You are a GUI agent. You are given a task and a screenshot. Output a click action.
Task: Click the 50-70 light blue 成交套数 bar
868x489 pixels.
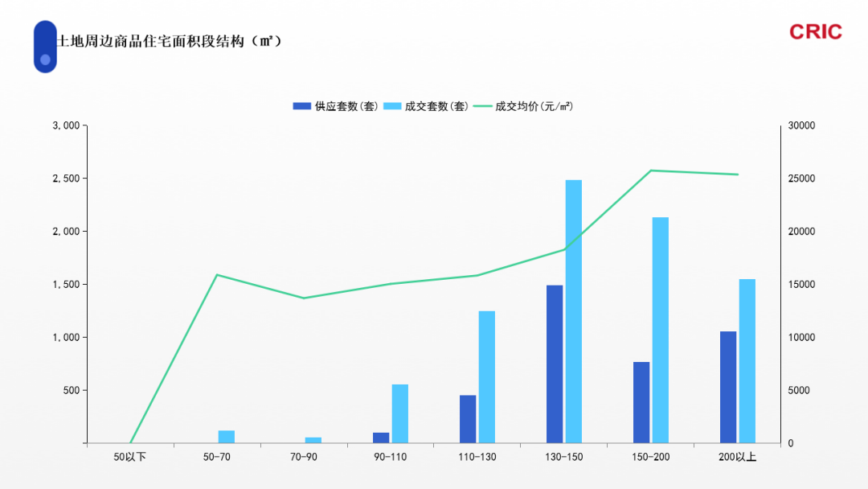(x=227, y=437)
